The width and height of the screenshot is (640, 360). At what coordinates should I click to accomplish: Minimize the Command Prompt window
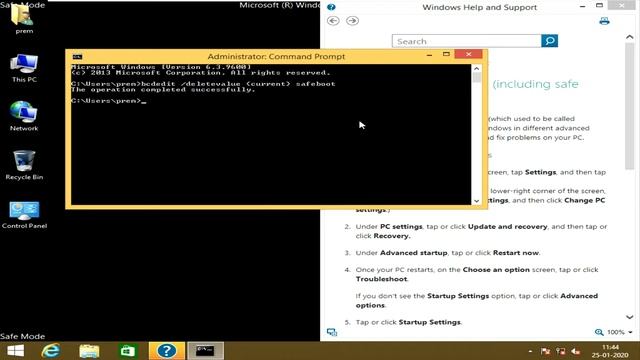(x=429, y=55)
